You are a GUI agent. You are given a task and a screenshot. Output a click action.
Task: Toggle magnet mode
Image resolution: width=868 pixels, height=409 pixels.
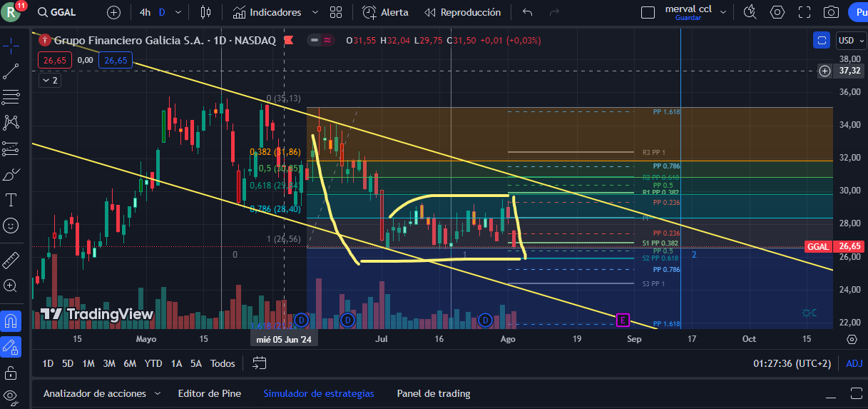(11, 321)
